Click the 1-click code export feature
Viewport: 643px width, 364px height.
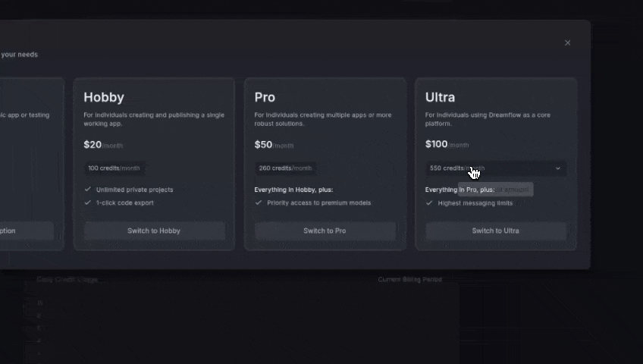124,203
